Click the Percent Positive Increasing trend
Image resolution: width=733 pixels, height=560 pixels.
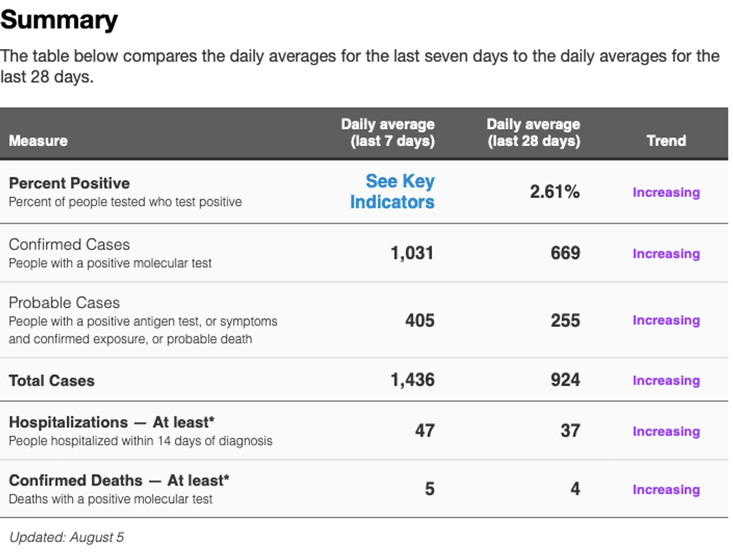pos(666,193)
